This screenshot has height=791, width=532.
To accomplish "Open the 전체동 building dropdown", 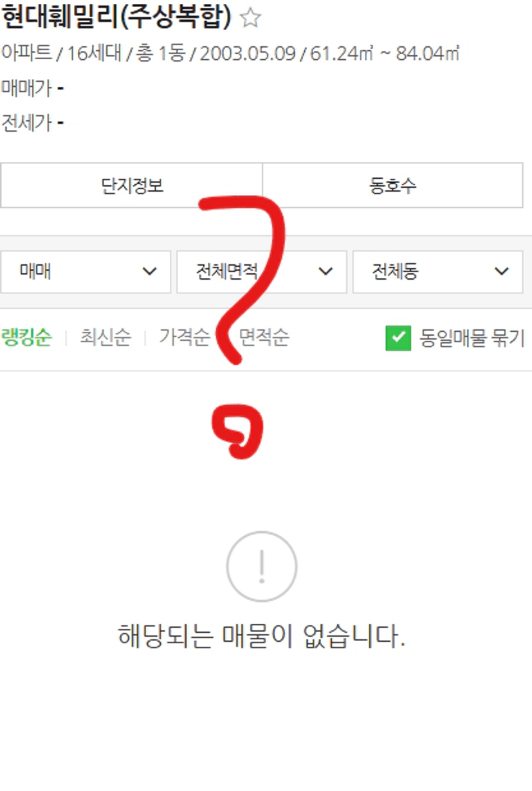I will [437, 271].
